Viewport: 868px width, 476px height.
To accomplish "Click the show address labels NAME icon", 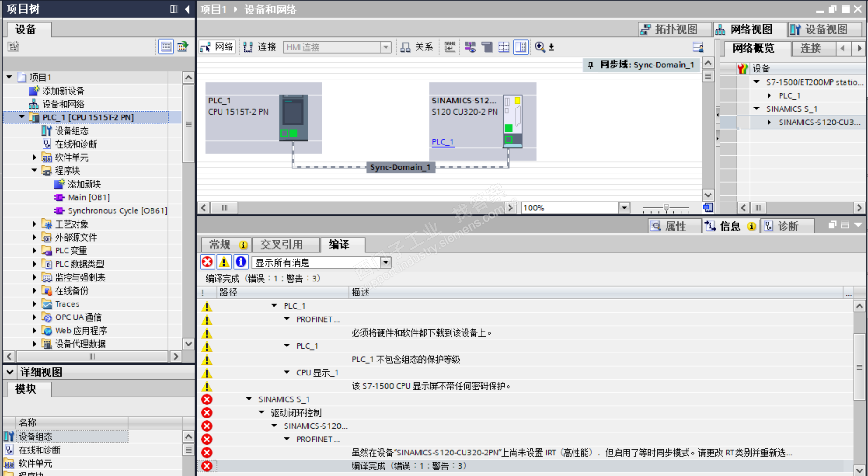I will tap(450, 47).
